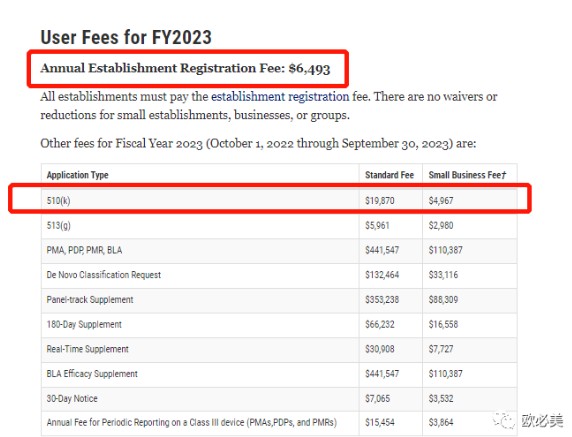
Task: Select the 513(g) row label
Action: 58,225
